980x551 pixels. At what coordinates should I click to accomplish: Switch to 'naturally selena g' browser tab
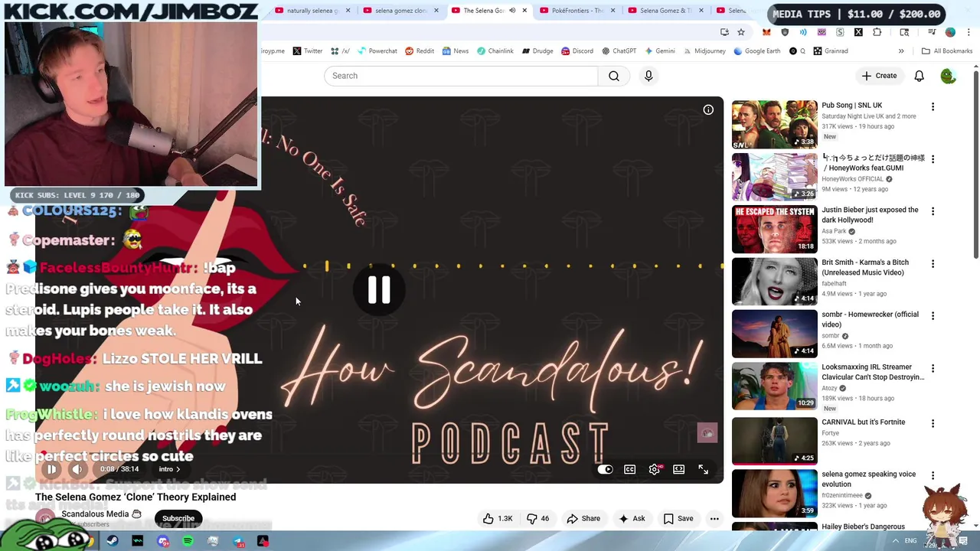point(312,11)
